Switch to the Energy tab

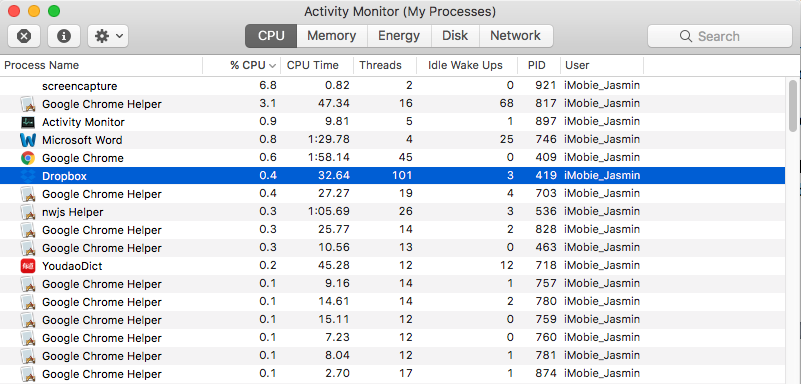[x=398, y=36]
